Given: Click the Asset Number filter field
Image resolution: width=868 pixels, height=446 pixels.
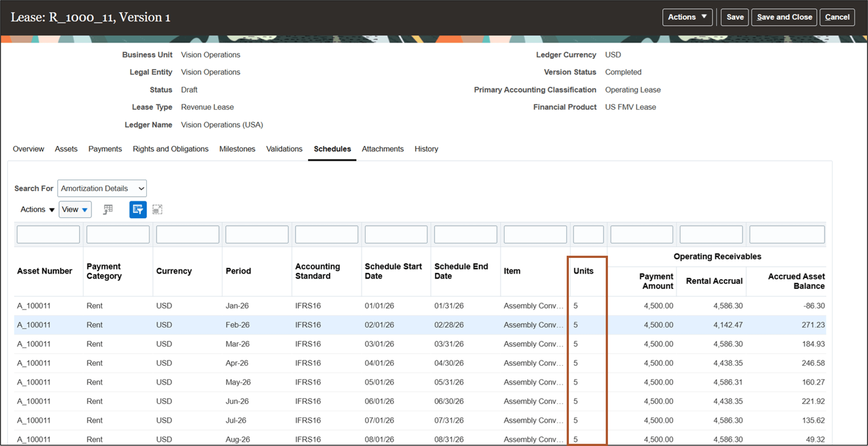Looking at the screenshot, I should pos(48,234).
